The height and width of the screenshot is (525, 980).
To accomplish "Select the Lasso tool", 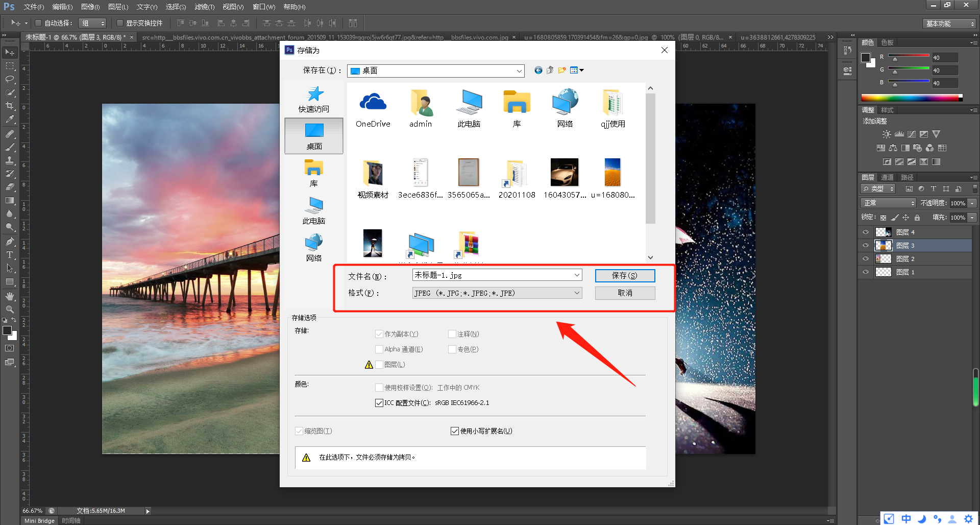I will point(10,79).
